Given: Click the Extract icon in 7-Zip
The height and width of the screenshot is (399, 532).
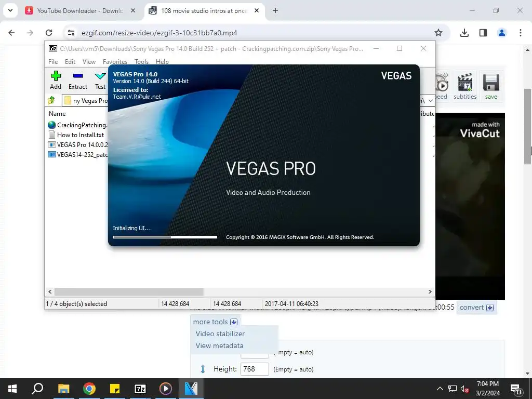Looking at the screenshot, I should coord(78,81).
